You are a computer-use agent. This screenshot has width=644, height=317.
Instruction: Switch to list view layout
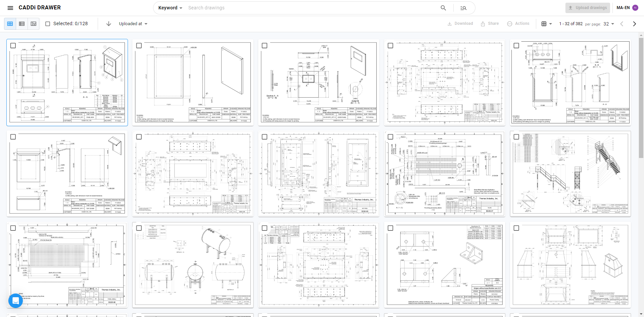click(21, 23)
